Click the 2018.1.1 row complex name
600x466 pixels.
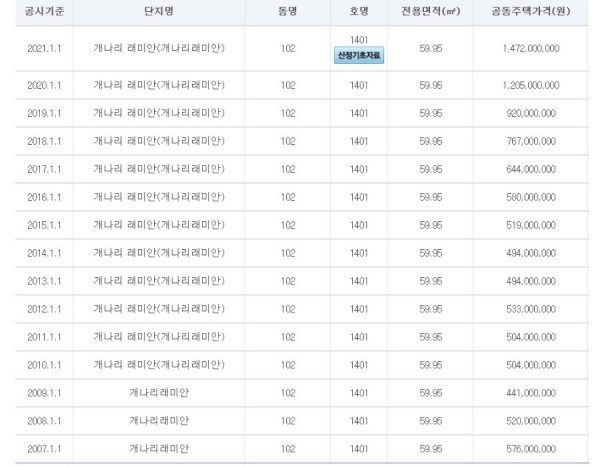pyautogui.click(x=159, y=141)
